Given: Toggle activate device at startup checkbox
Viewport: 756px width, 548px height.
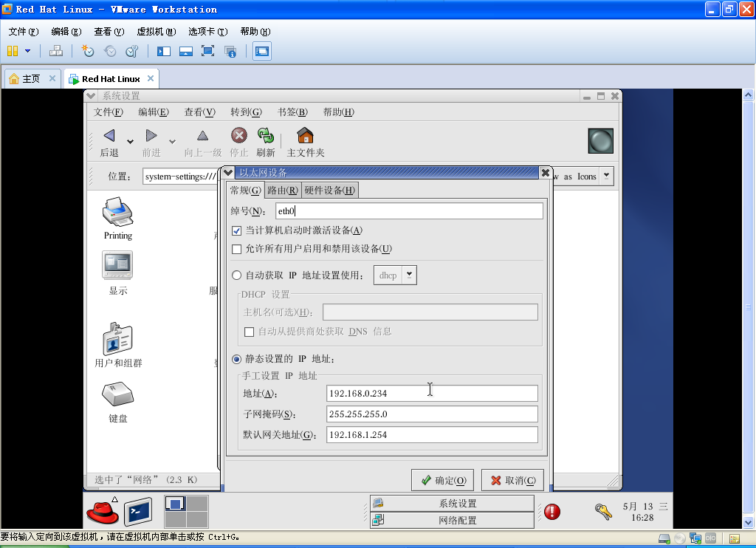Looking at the screenshot, I should click(236, 230).
